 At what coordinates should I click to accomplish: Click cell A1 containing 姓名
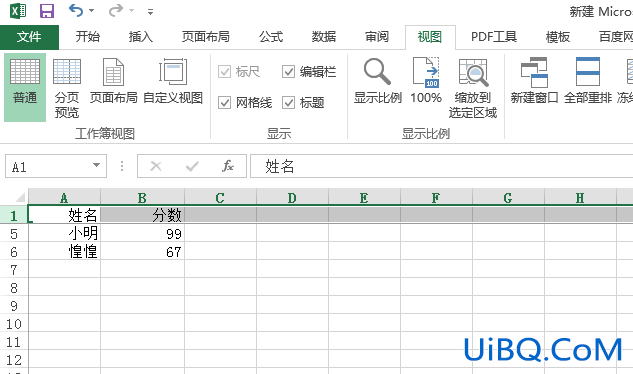[64, 215]
